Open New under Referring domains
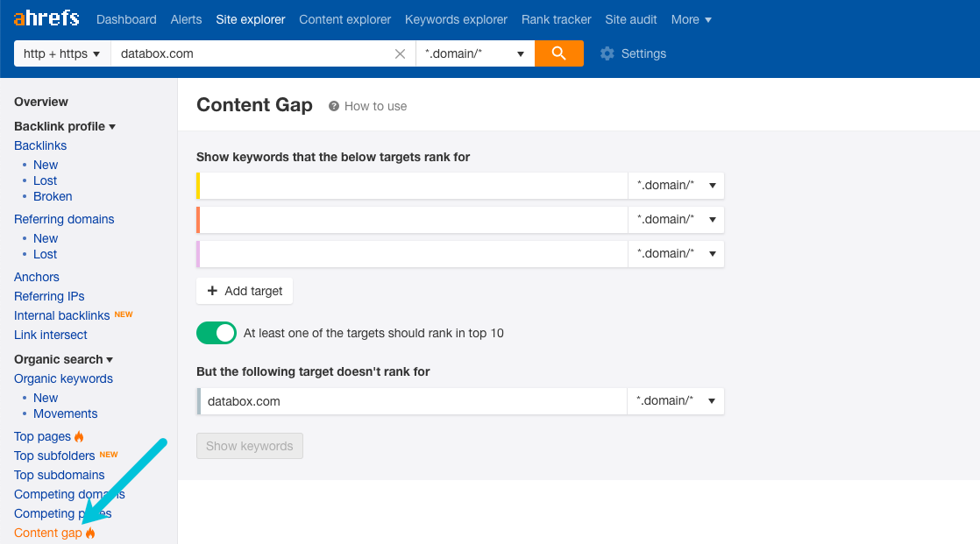Viewport: 980px width, 544px height. pos(46,238)
